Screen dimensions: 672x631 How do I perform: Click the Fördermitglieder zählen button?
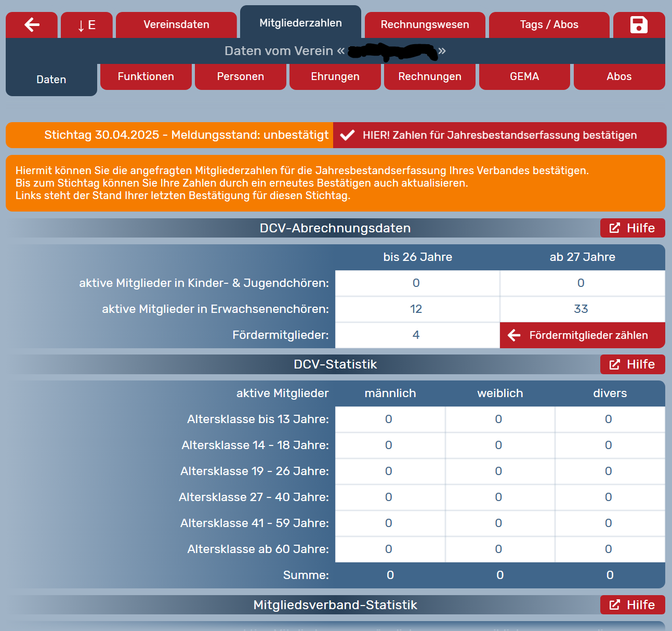pos(582,335)
